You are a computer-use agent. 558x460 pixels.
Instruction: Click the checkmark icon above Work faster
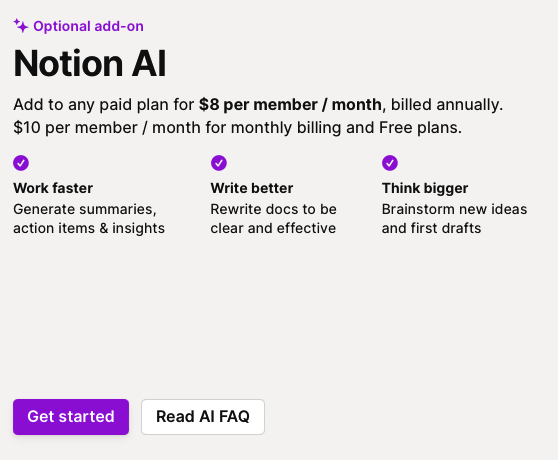tap(21, 163)
